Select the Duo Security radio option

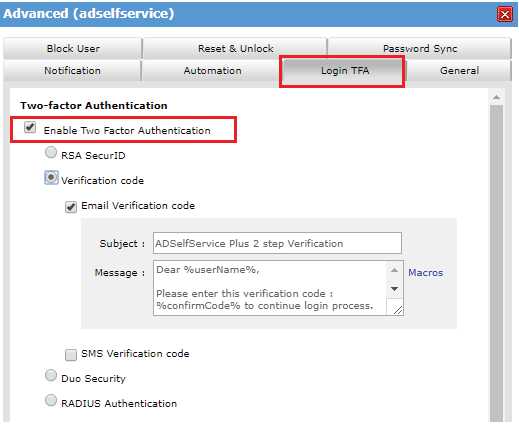(51, 375)
